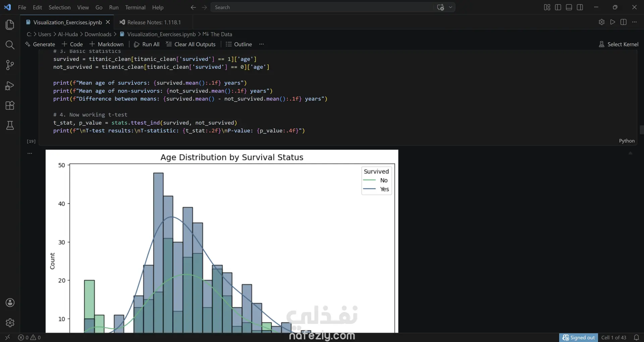The height and width of the screenshot is (342, 644).
Task: Open the Edit menu
Action: pyautogui.click(x=38, y=7)
